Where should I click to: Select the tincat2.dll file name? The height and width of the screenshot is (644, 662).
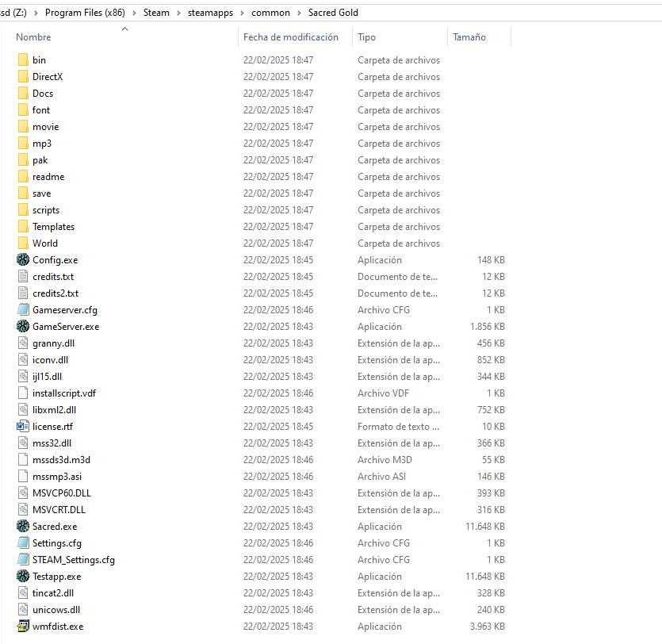(x=53, y=593)
